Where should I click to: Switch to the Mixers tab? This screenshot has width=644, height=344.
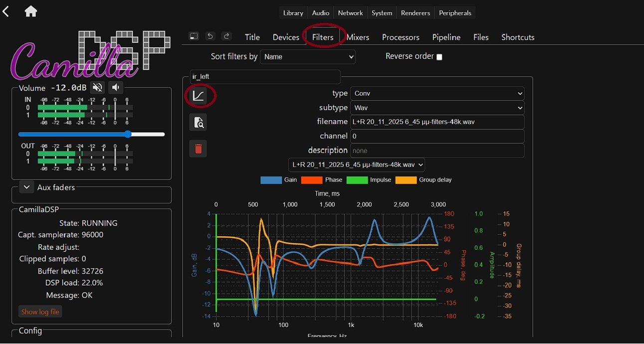(x=358, y=37)
